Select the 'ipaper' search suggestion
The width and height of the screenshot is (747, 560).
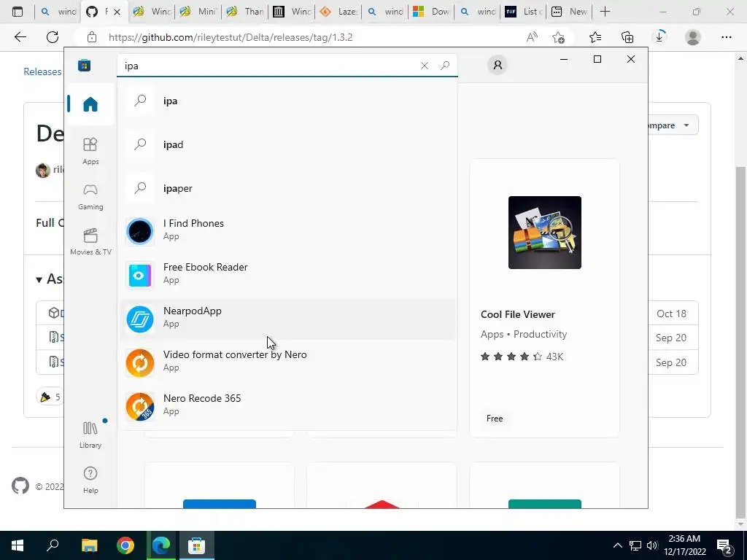[287, 189]
